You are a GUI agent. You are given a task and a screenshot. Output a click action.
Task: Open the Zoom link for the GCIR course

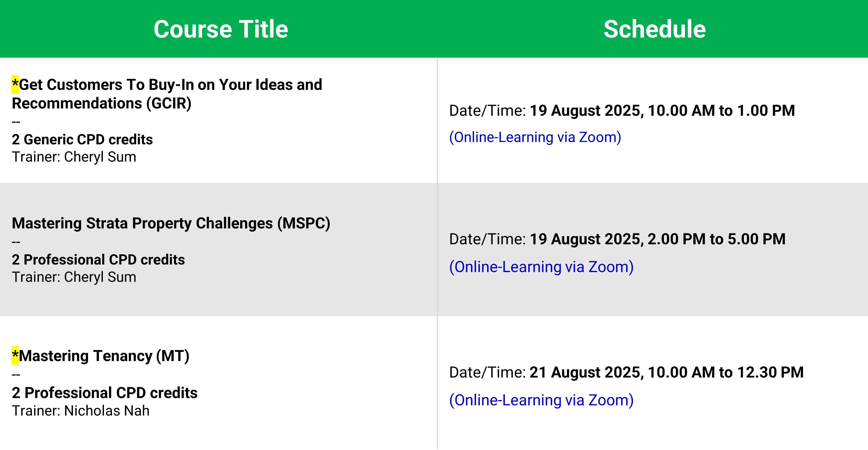click(535, 137)
